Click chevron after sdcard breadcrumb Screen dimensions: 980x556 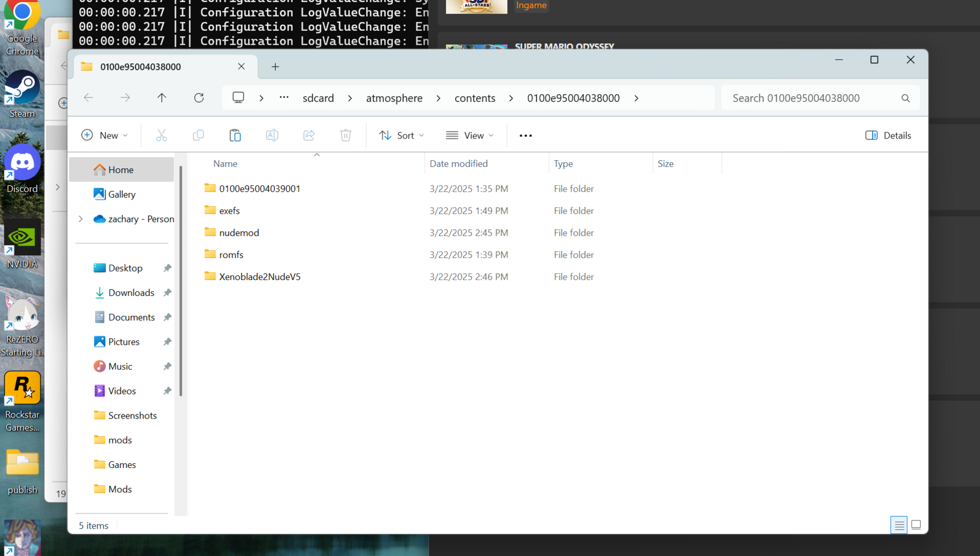(350, 98)
